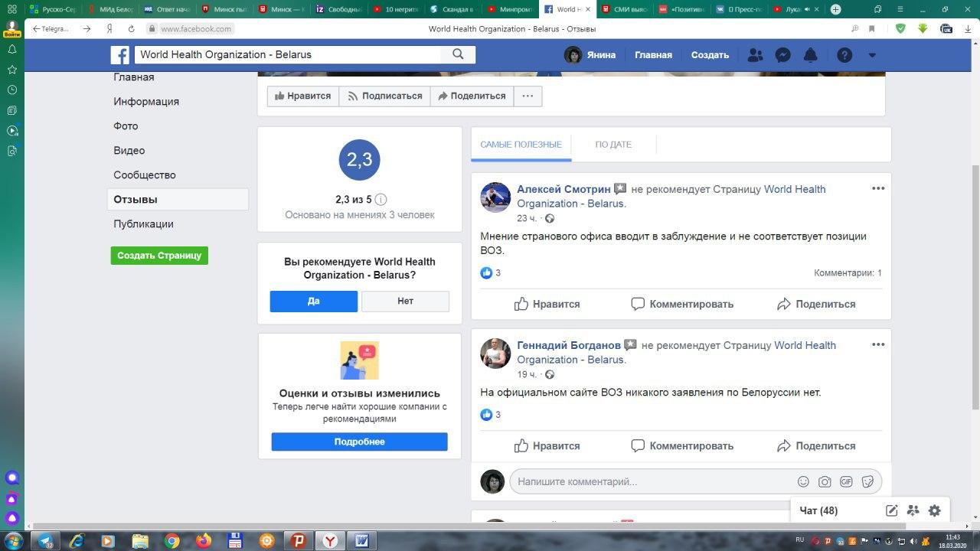
Task: Click the Facebook search input field
Action: pos(288,54)
